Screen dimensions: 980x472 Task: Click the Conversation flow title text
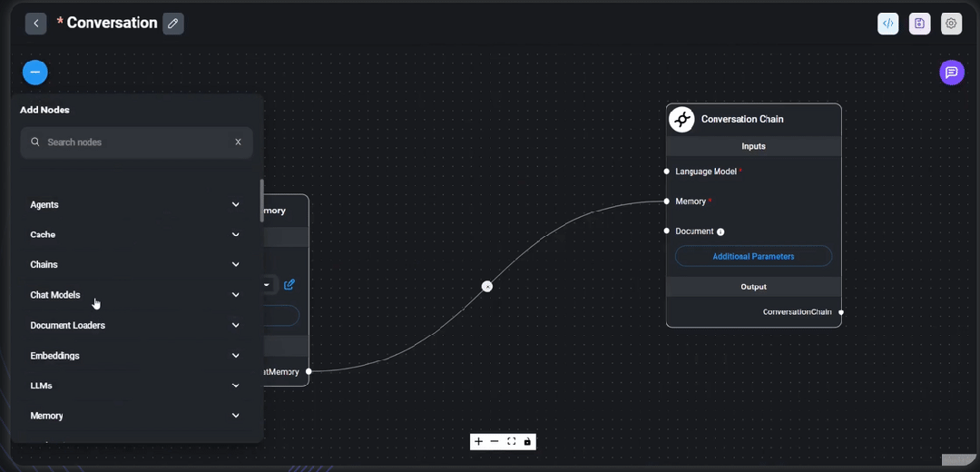pyautogui.click(x=112, y=23)
